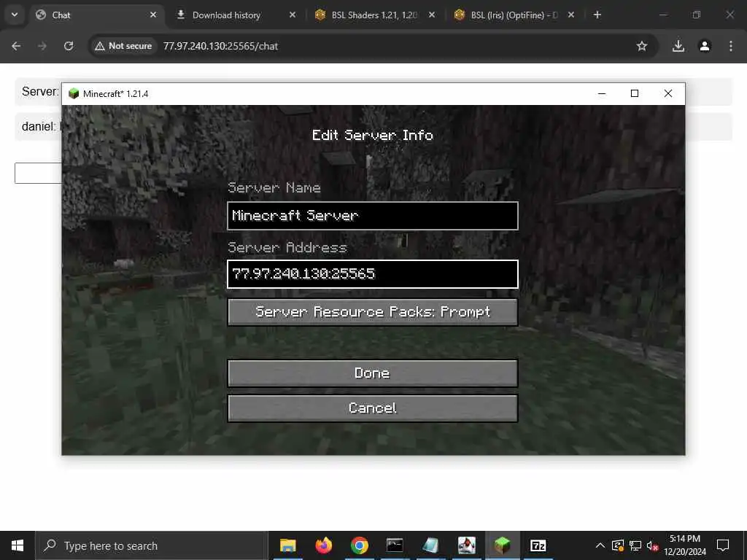This screenshot has height=560, width=747.
Task: Toggle Server Resource Packs: Prompt setting
Action: (373, 312)
